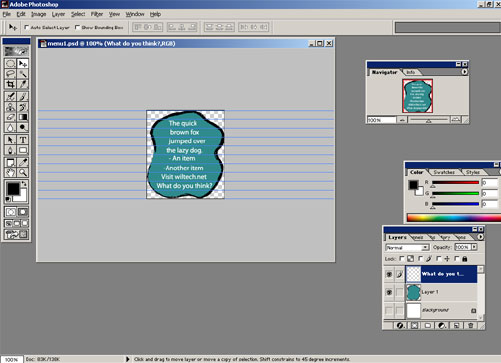Image resolution: width=501 pixels, height=363 pixels.
Task: Select the History Brush tool
Action: coord(23,107)
